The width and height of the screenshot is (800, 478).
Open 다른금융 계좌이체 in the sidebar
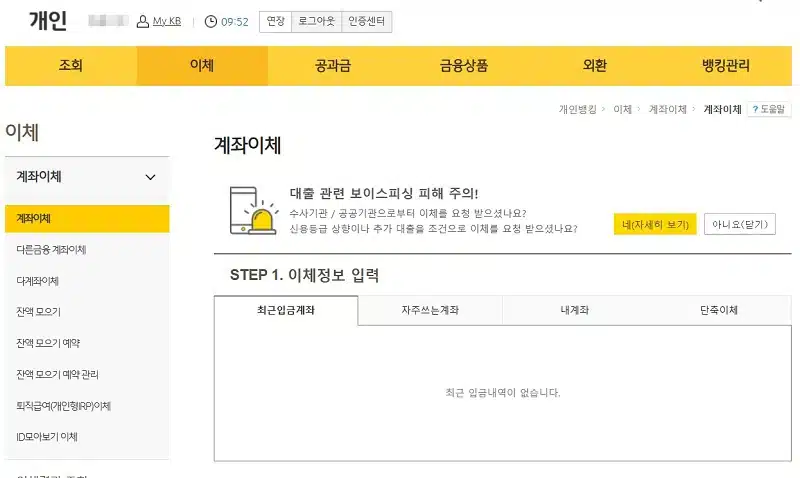52,249
